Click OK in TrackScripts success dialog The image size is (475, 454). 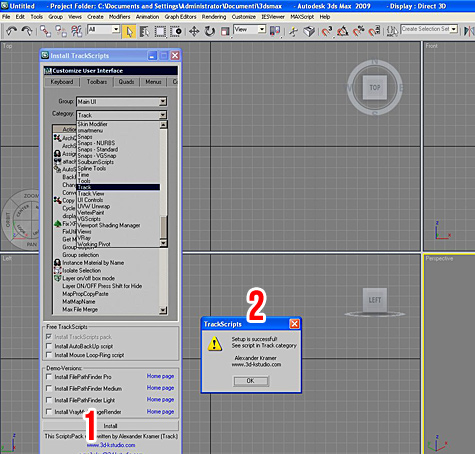[251, 381]
